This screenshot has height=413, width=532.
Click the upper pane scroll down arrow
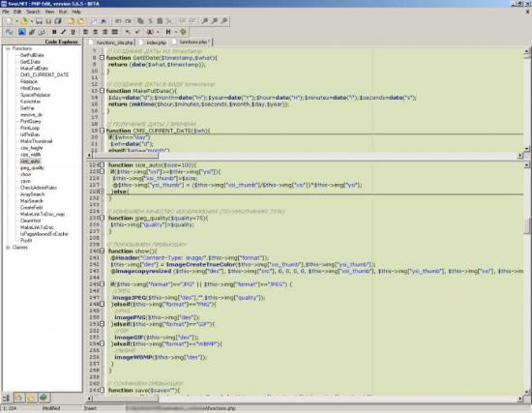[526, 149]
